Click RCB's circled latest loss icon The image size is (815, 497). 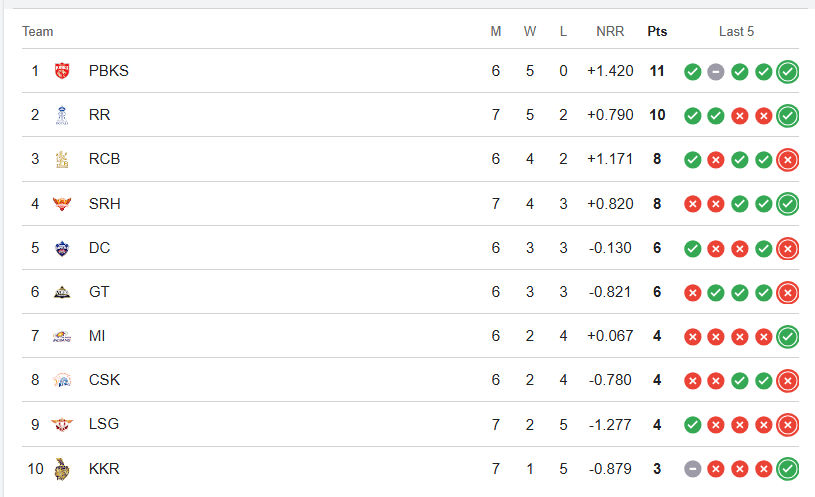tap(788, 160)
